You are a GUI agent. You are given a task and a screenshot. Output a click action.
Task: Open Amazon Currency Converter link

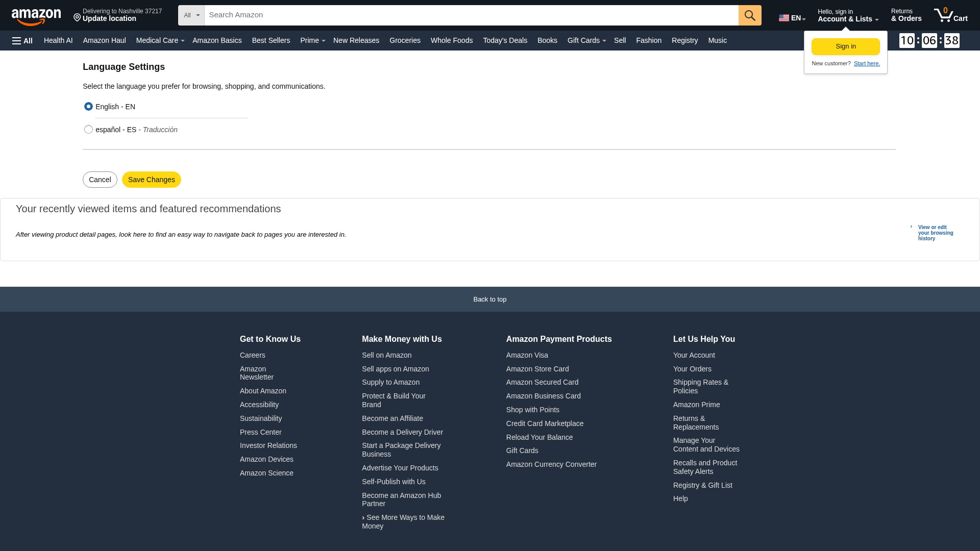(551, 464)
